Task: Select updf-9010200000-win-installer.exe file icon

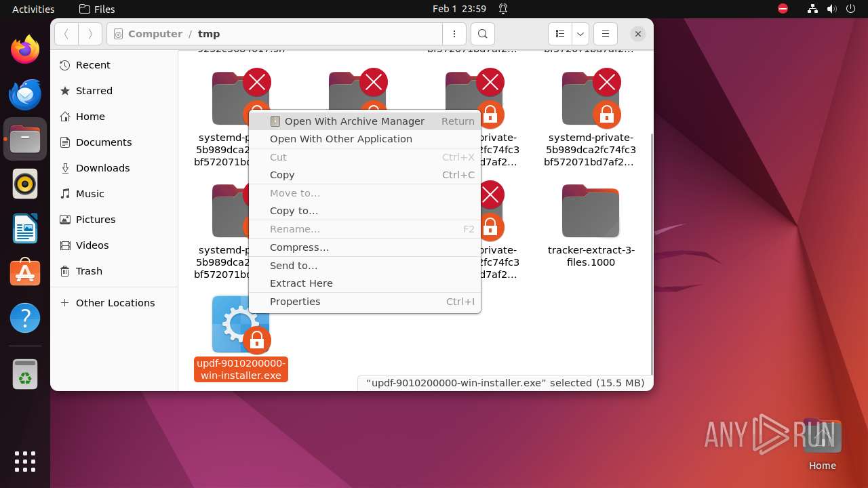Action: tap(241, 324)
